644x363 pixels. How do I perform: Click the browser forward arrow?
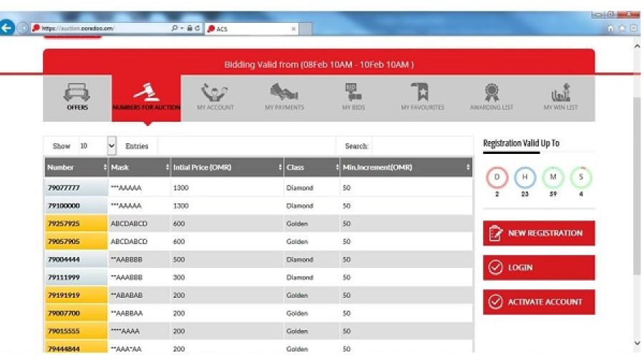(x=23, y=29)
